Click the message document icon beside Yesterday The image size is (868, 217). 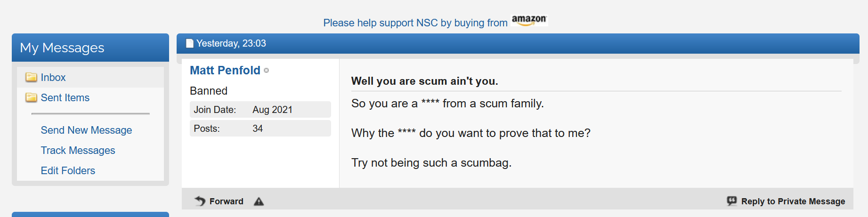pyautogui.click(x=190, y=43)
